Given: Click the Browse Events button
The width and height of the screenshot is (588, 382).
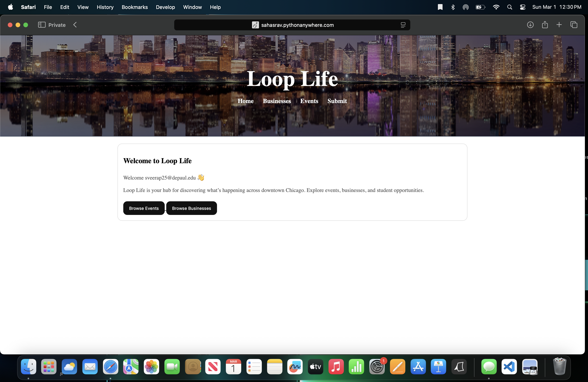Looking at the screenshot, I should [x=144, y=208].
